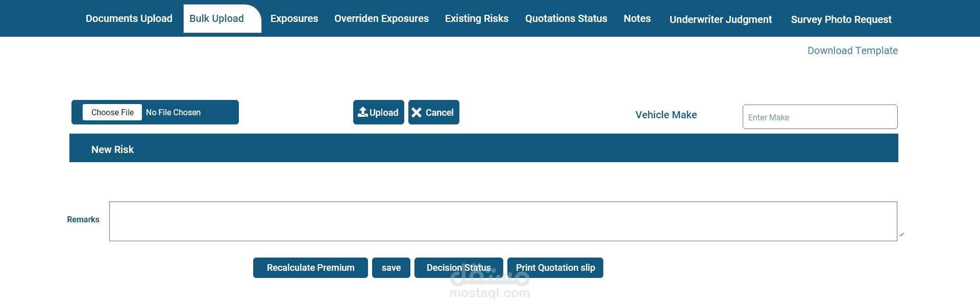Click the X icon on Cancel
Image resolution: width=980 pixels, height=306 pixels.
pos(416,113)
